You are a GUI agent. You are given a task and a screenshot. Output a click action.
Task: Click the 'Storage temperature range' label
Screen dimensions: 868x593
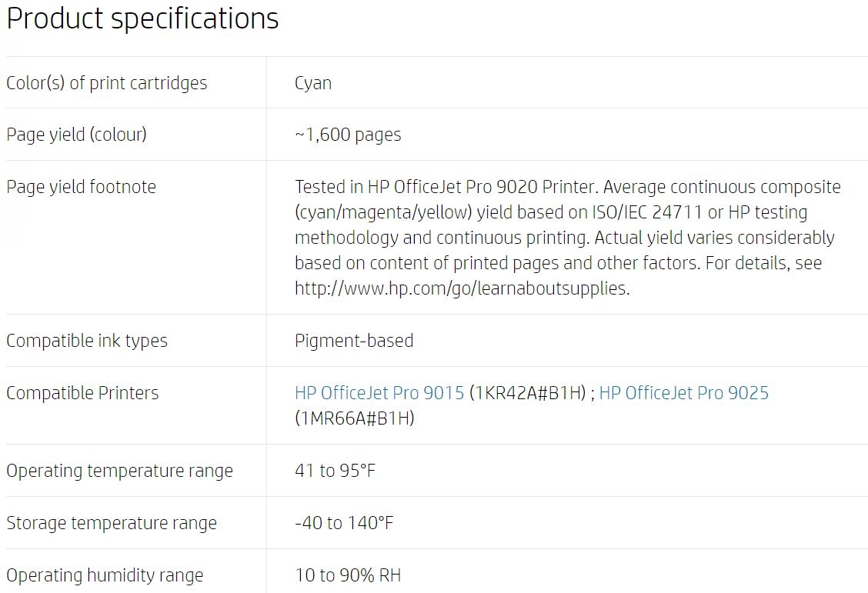coord(112,523)
